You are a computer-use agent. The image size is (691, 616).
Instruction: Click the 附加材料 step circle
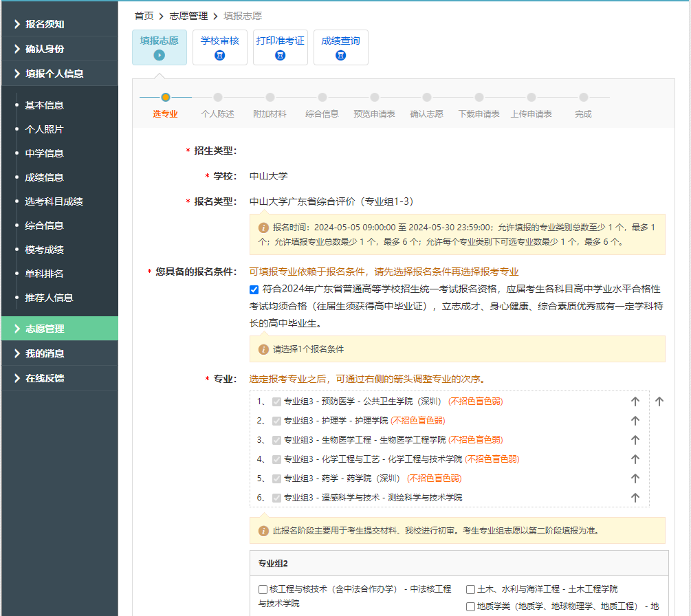[270, 97]
